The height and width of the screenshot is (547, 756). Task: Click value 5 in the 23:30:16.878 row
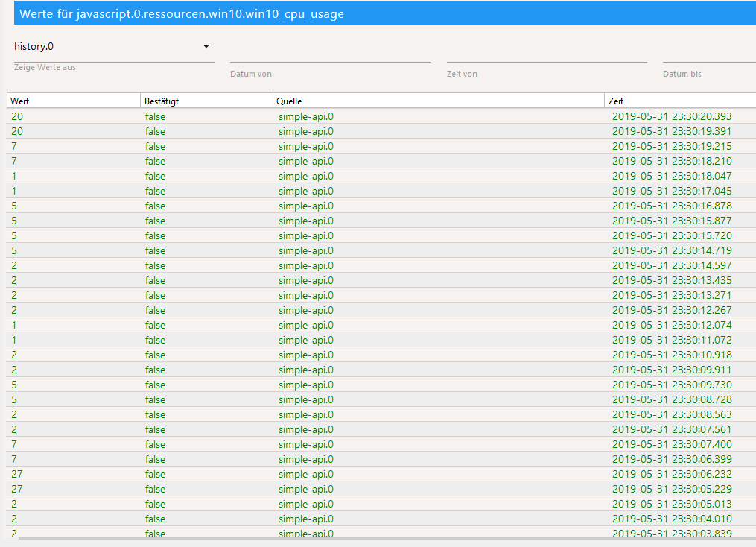(x=14, y=206)
